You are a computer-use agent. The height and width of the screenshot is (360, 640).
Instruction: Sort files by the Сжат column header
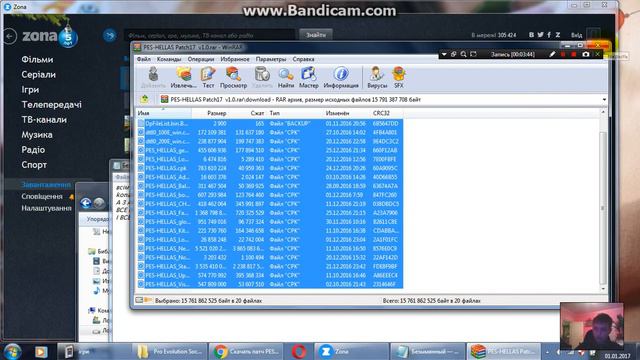point(247,113)
